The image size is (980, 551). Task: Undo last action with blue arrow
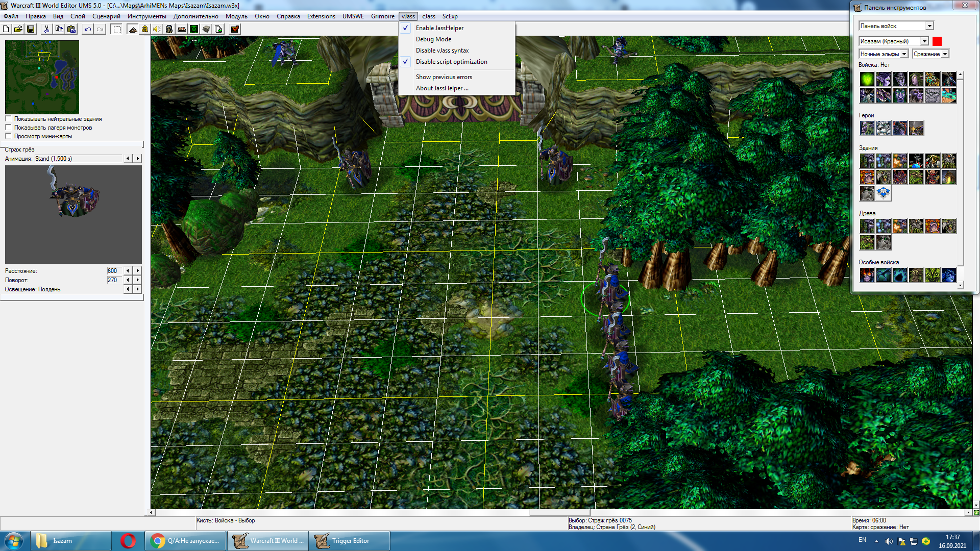[x=88, y=29]
